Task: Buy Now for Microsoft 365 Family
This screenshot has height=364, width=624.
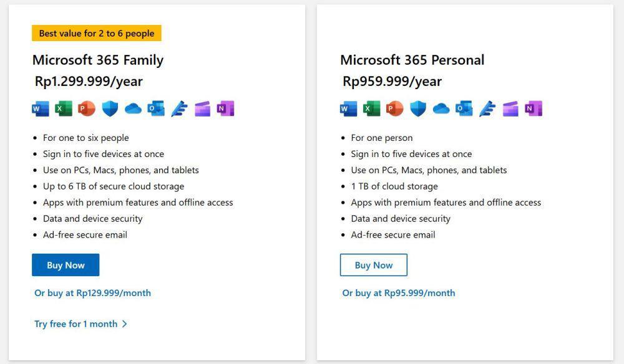Action: (x=66, y=265)
